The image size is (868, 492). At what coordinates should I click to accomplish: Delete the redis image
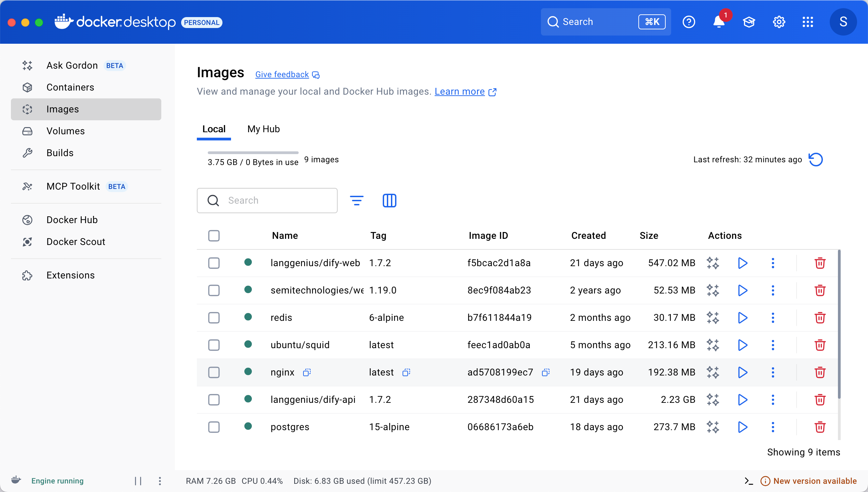[820, 318]
